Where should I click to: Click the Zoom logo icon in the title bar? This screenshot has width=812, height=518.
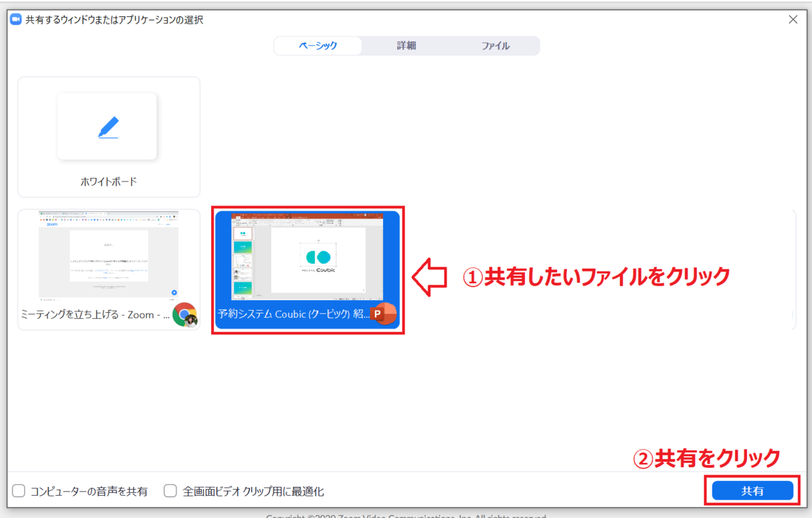16,20
